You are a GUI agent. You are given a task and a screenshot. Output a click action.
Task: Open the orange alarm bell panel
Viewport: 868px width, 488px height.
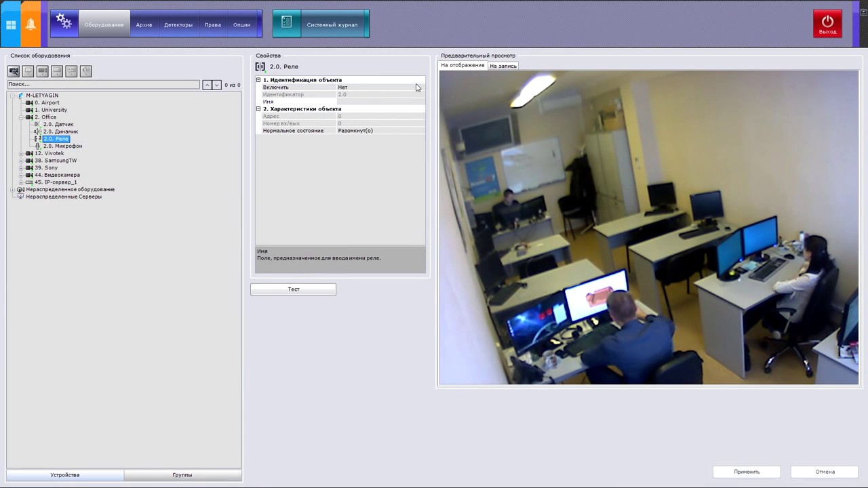[31, 24]
